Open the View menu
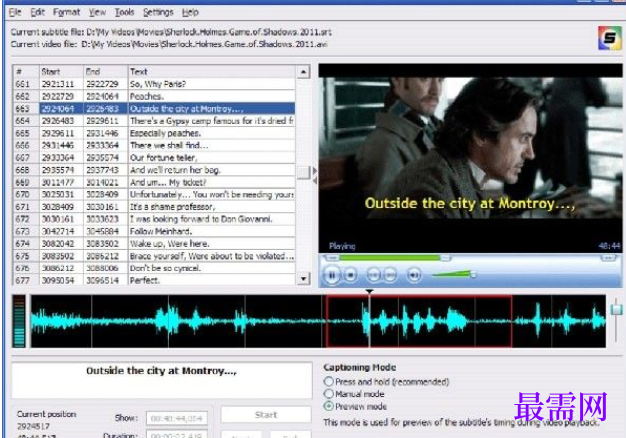This screenshot has width=626, height=438. click(x=97, y=12)
